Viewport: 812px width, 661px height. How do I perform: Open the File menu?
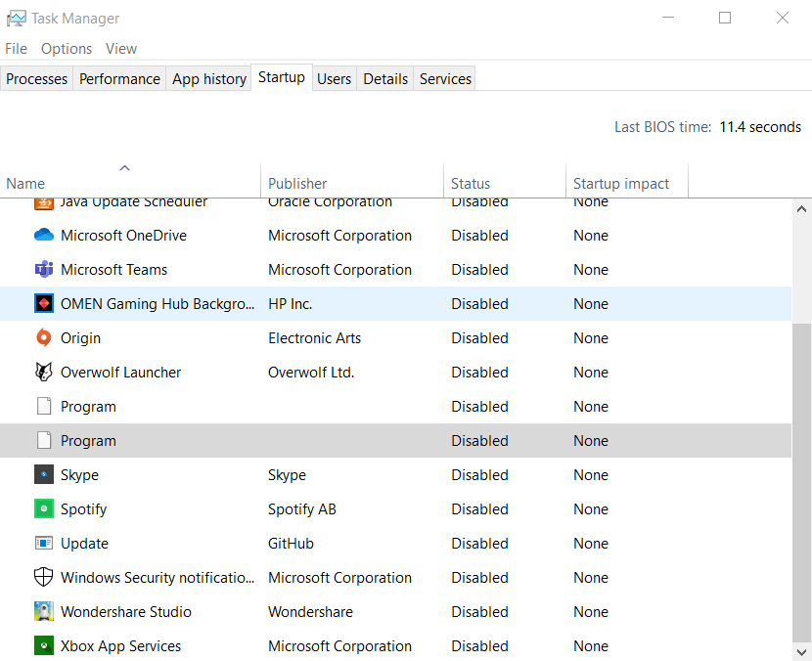[16, 49]
